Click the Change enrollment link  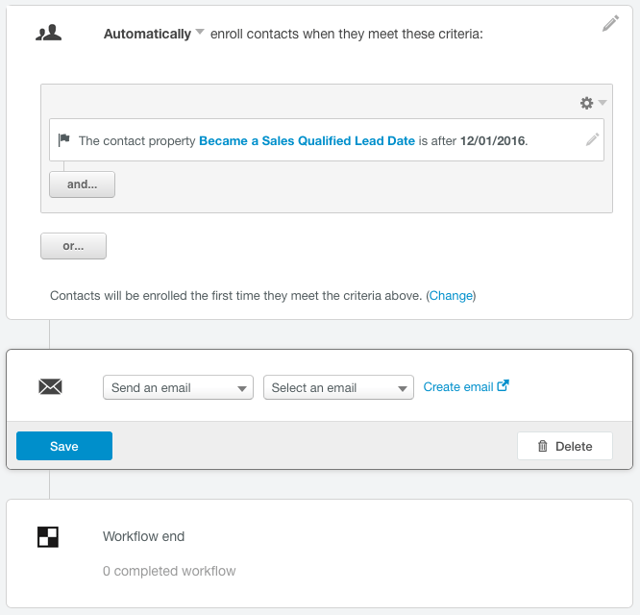pos(451,296)
